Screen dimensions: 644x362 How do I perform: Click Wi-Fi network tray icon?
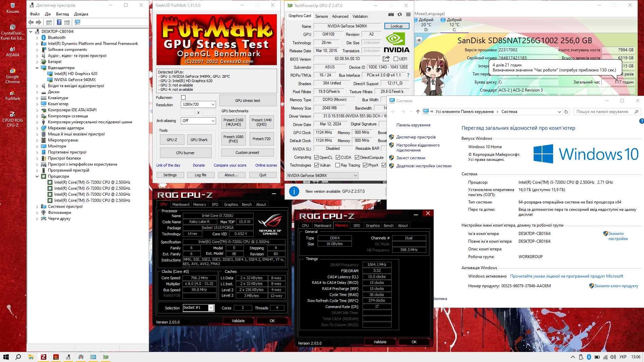point(605,357)
